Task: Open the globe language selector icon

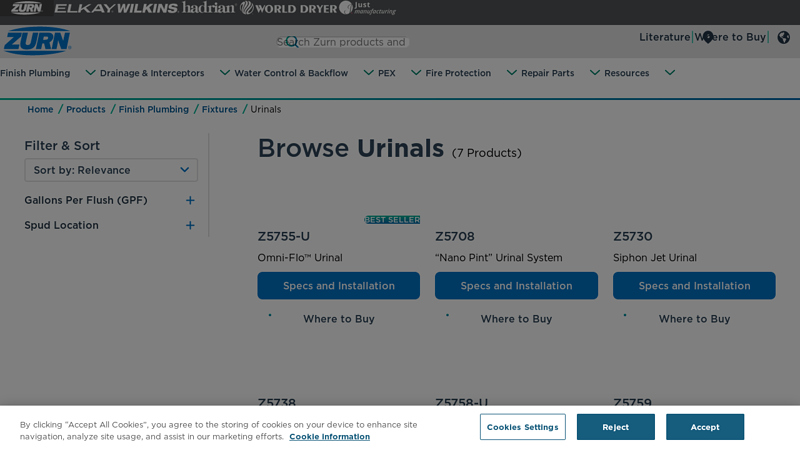Action: (783, 38)
